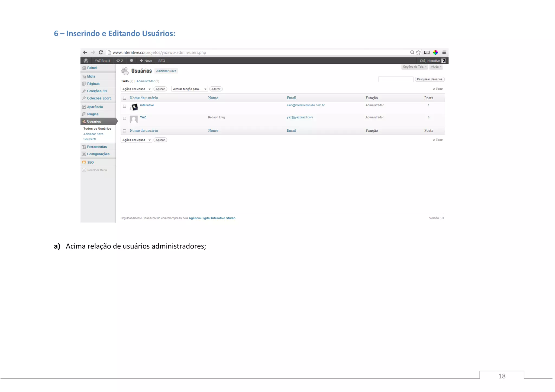Screen dimensions: 555x392
Task: Click the WordPress logo in admin bar
Action: tap(86, 61)
